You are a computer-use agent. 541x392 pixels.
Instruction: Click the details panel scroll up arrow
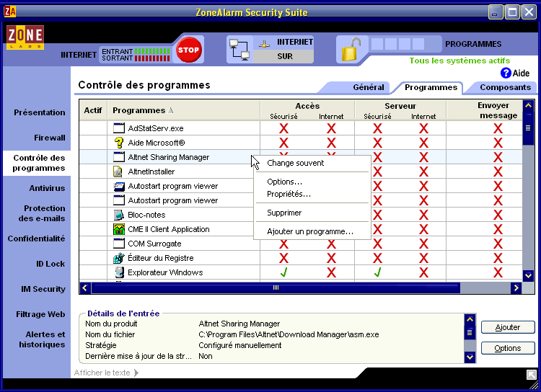click(470, 319)
